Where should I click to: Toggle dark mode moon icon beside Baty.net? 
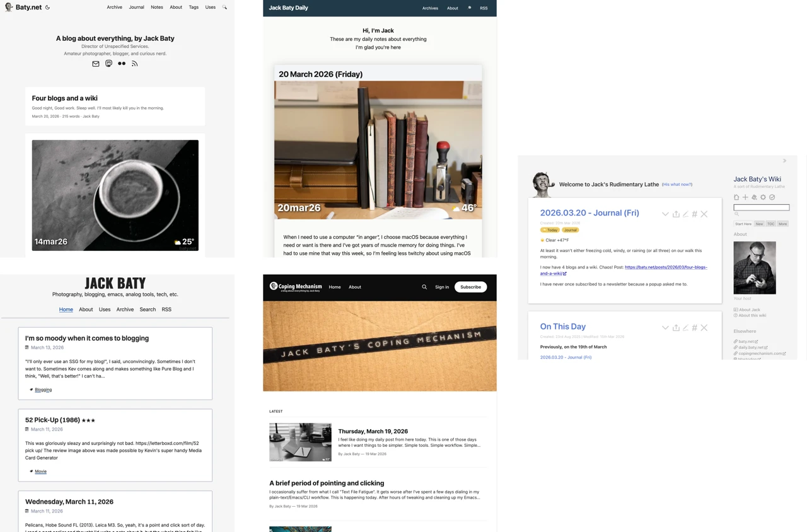[x=48, y=8]
